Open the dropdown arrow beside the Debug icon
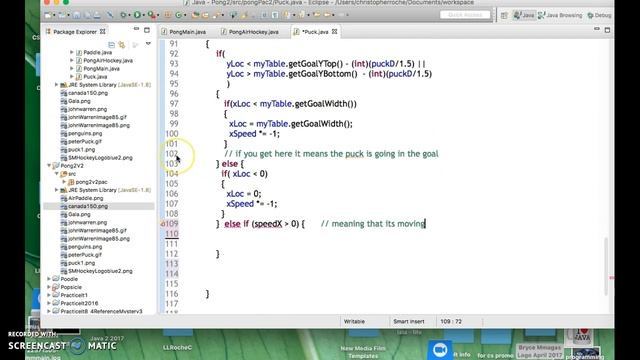 (129, 16)
